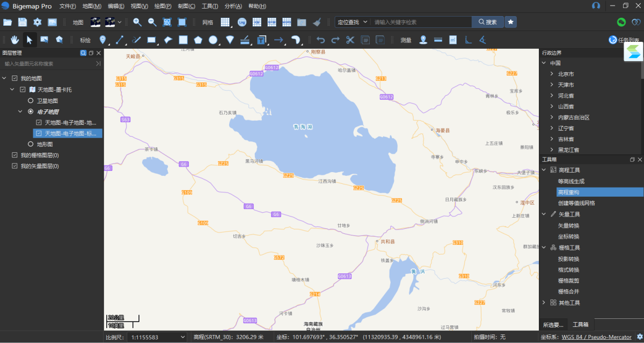Screen dimensions: 644x343
Task: Open the 工具(T) menu
Action: pos(209,6)
